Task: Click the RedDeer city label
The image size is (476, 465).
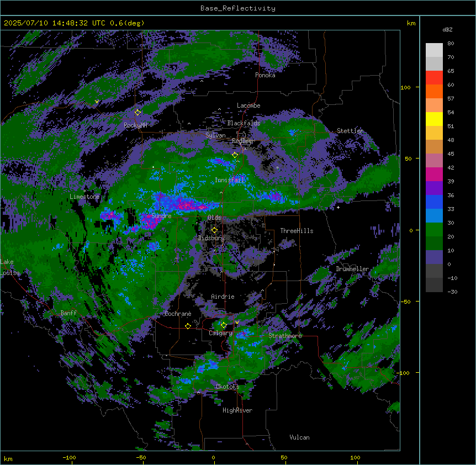Action: (x=244, y=141)
